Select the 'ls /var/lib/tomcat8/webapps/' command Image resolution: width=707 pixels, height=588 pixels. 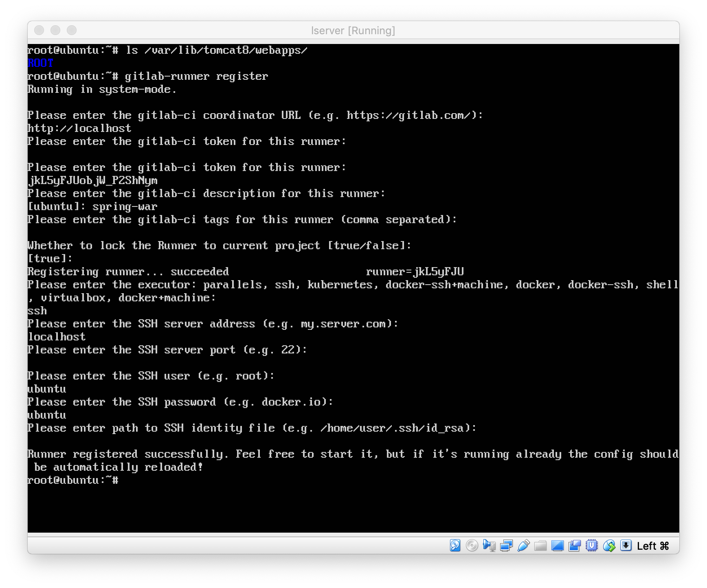tap(216, 50)
